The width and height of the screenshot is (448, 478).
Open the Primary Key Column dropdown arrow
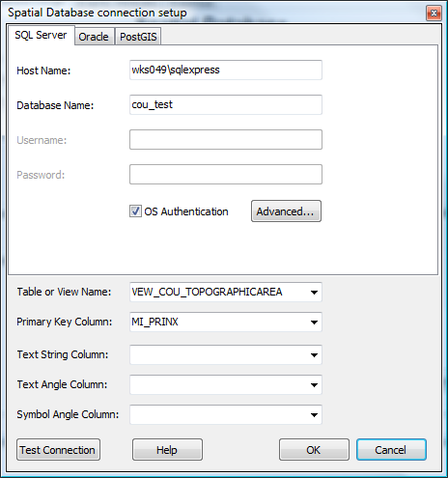point(314,323)
